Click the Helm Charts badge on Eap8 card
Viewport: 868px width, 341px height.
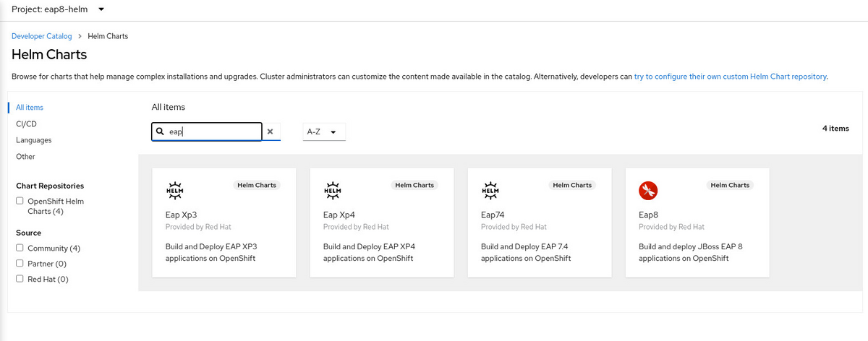729,185
